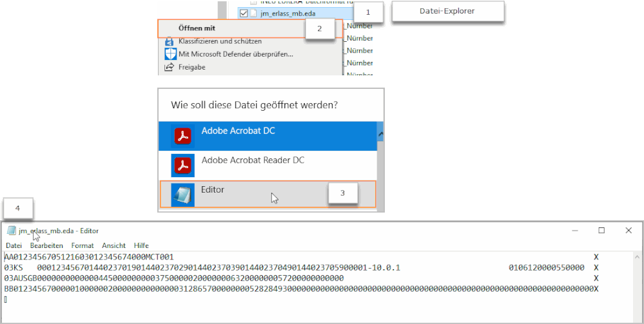The width and height of the screenshot is (644, 324).
Task: Click the text line starting with AA0123456705
Action: coord(89,258)
